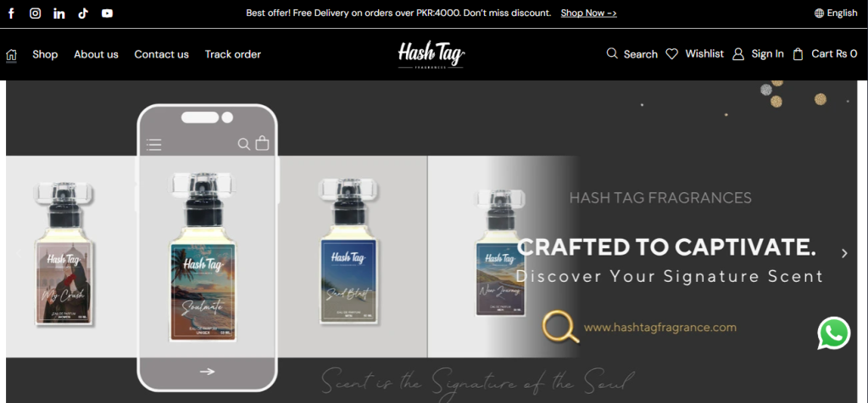Follow the Shop Now link
This screenshot has height=403, width=868.
point(588,13)
